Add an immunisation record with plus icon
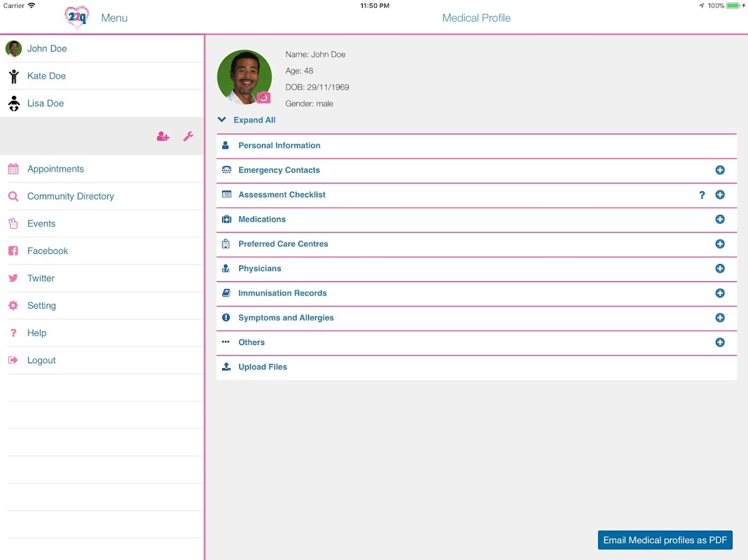The image size is (748, 560). coord(720,293)
